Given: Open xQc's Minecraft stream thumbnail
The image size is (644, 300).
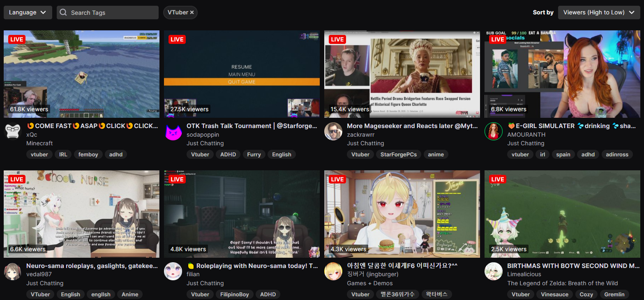Looking at the screenshot, I should pos(82,74).
